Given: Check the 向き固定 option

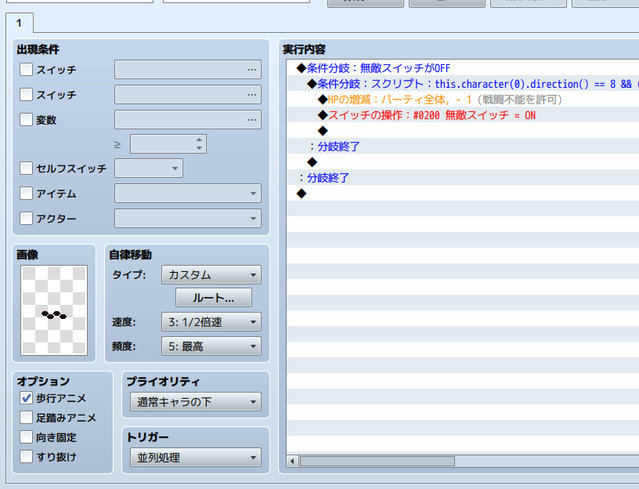Looking at the screenshot, I should [26, 437].
